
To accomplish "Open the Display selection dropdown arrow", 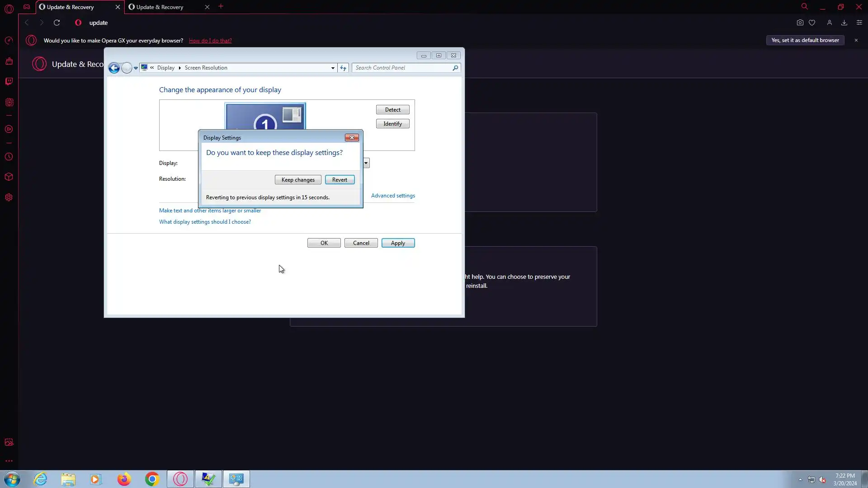I will click(x=366, y=163).
